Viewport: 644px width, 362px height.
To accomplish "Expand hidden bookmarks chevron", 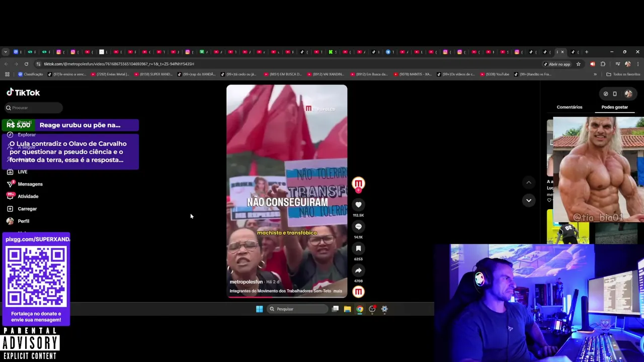I will [595, 74].
